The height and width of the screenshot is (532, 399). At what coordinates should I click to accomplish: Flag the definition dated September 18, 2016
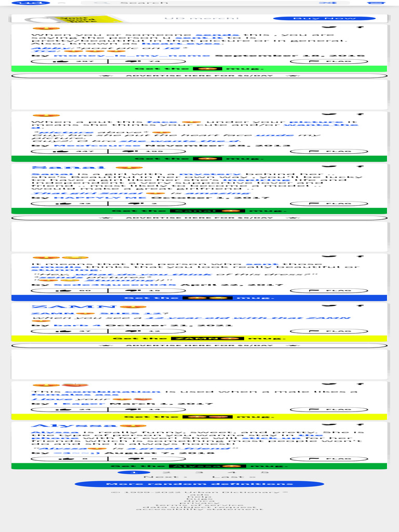[329, 61]
